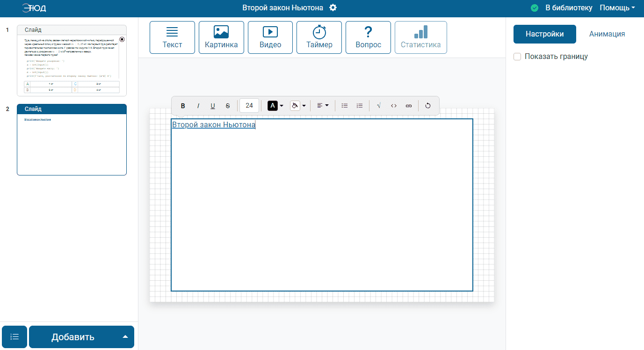Add a Текст element
The width and height of the screenshot is (644, 350).
point(172,37)
